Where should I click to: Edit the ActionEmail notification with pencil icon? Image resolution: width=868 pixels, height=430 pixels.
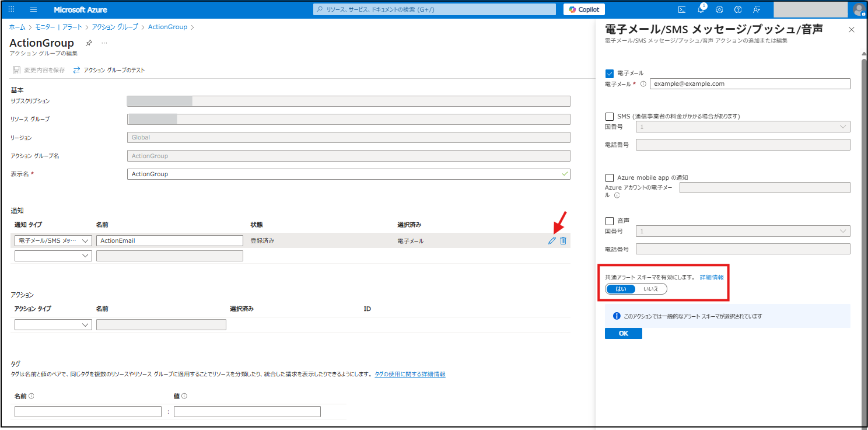[552, 240]
